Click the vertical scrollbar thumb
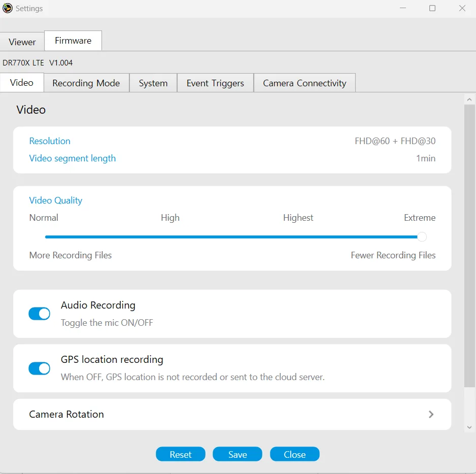 [x=469, y=246]
